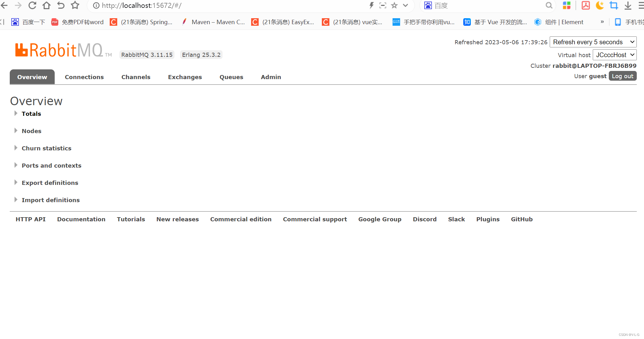
Task: Open the refresh interval dropdown
Action: point(593,42)
